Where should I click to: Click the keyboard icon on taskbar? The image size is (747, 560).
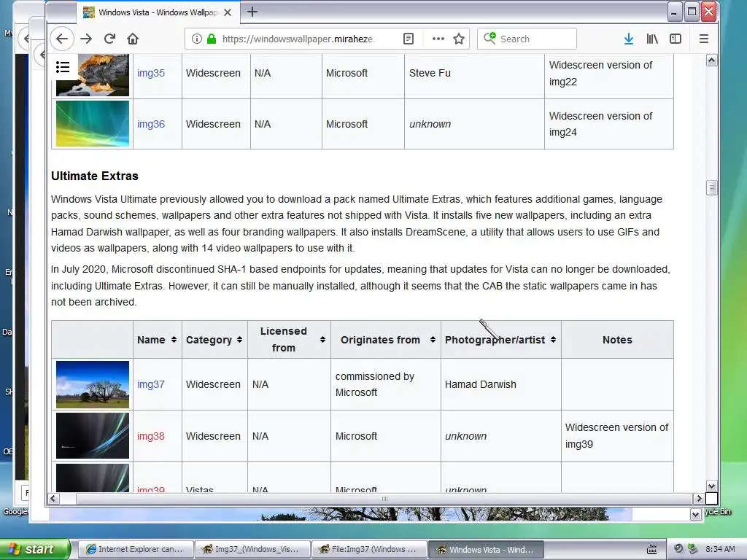point(651,550)
